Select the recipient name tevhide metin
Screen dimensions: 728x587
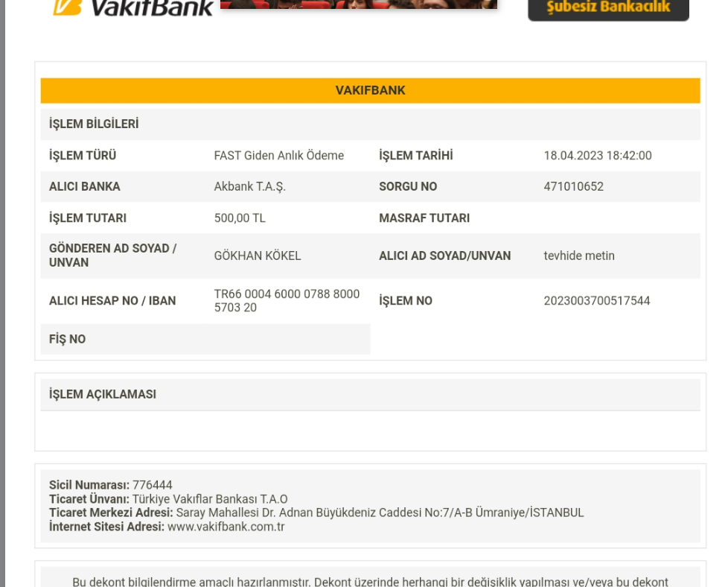(x=579, y=256)
